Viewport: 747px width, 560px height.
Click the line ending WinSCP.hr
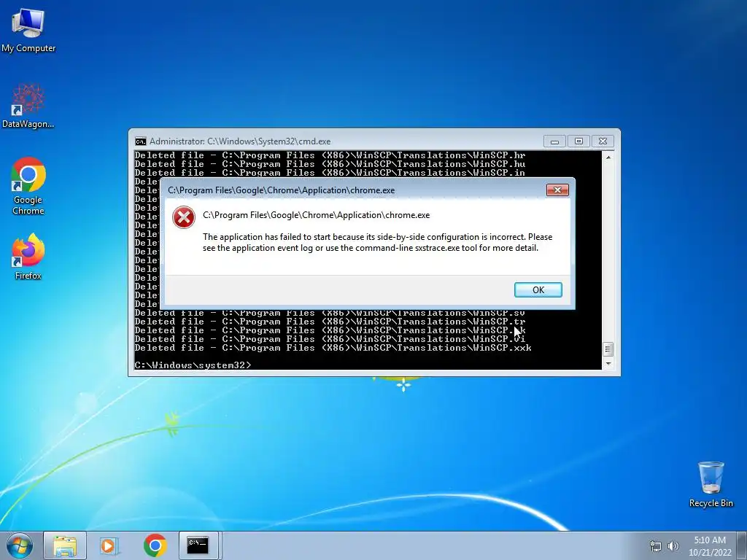click(x=330, y=155)
